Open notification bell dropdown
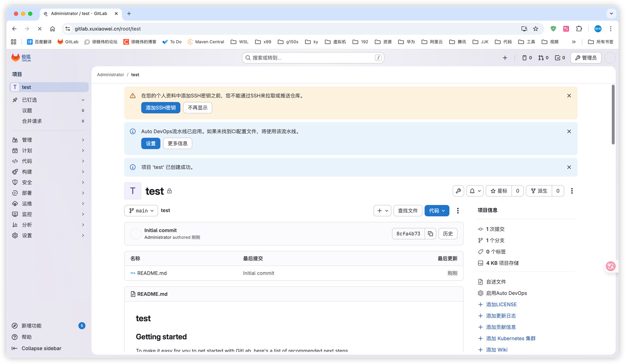The image size is (625, 364). [475, 191]
